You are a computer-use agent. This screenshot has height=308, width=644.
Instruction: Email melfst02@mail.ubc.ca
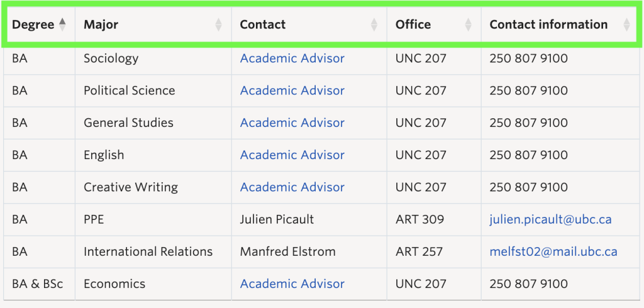[553, 251]
